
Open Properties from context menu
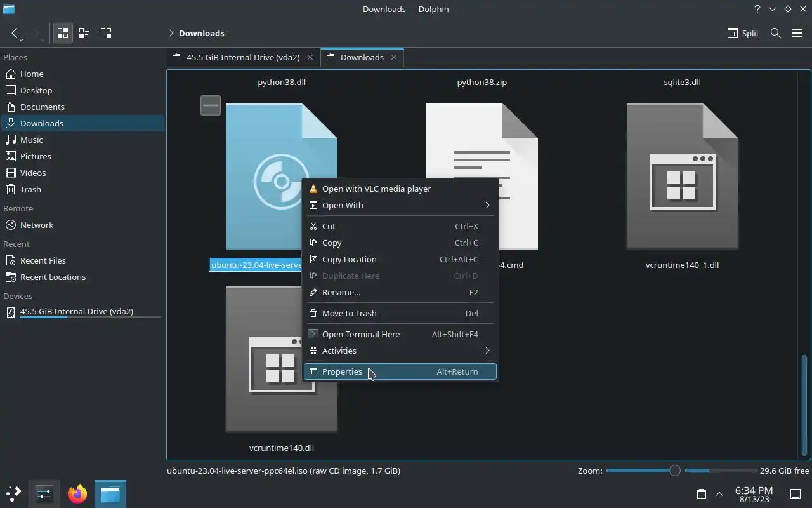tap(400, 371)
